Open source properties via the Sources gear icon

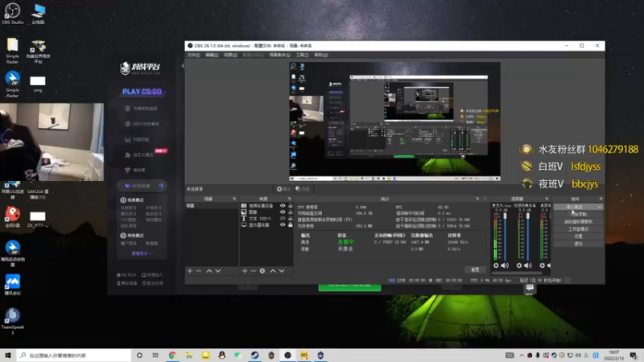(262, 271)
